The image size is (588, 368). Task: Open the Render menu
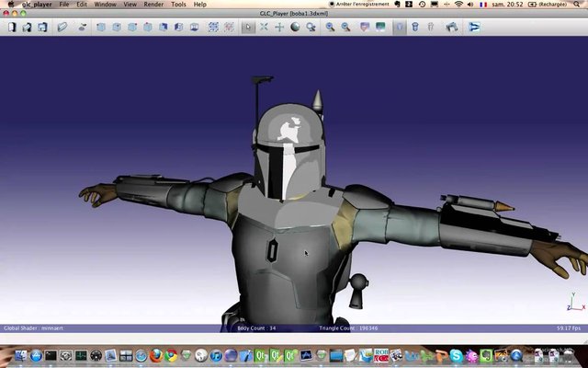click(x=153, y=5)
